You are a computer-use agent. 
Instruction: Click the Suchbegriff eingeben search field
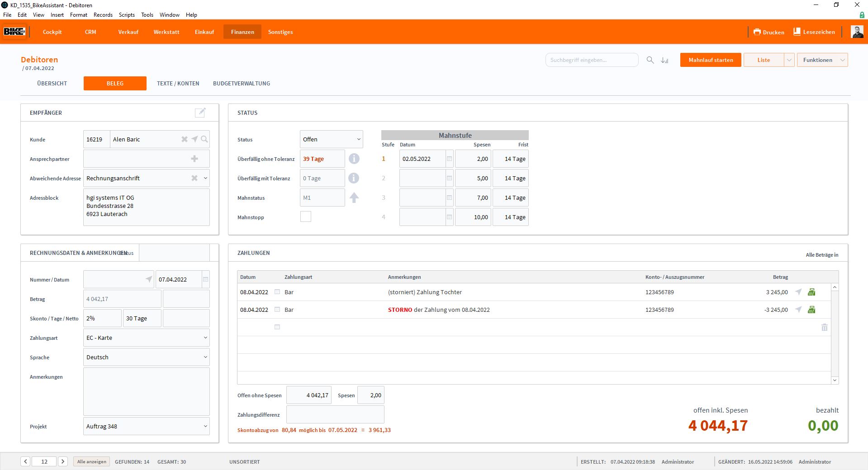point(591,60)
